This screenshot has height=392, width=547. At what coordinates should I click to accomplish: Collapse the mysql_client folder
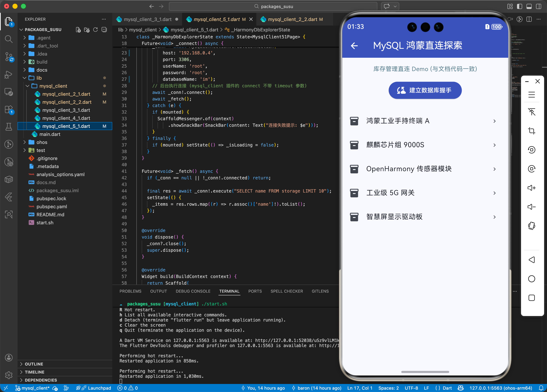click(x=65, y=86)
